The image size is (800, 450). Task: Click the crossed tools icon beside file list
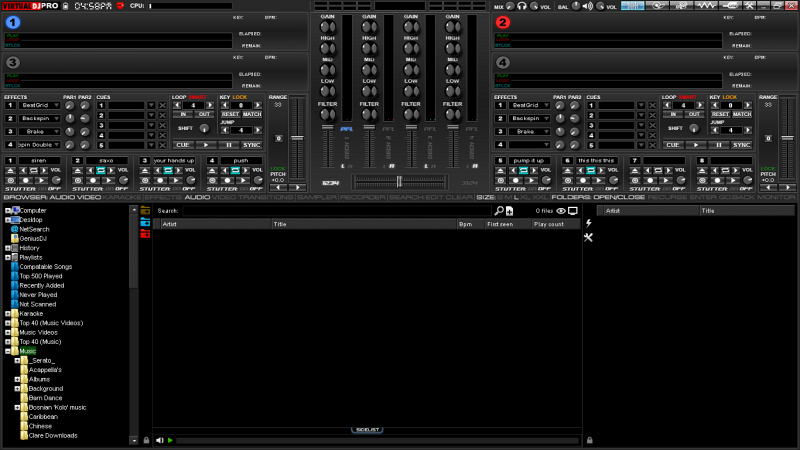(x=588, y=237)
